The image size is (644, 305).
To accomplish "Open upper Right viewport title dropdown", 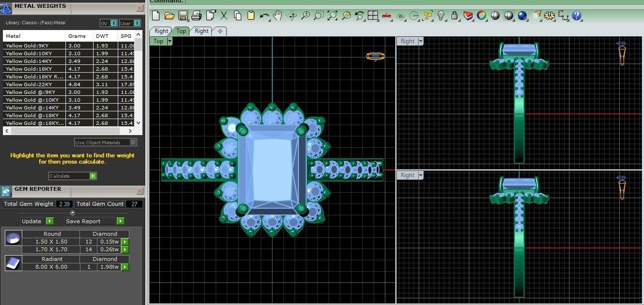I will click(x=421, y=41).
